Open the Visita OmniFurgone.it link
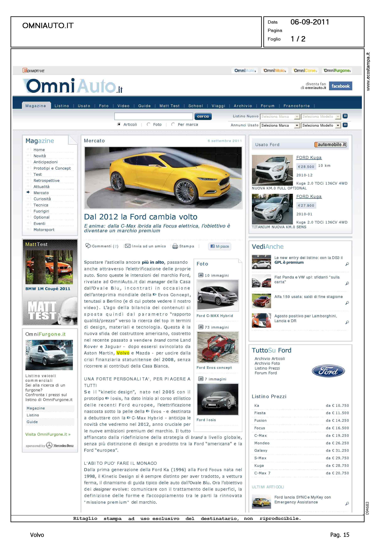Viewport: 392px width, 550px height. (x=48, y=434)
